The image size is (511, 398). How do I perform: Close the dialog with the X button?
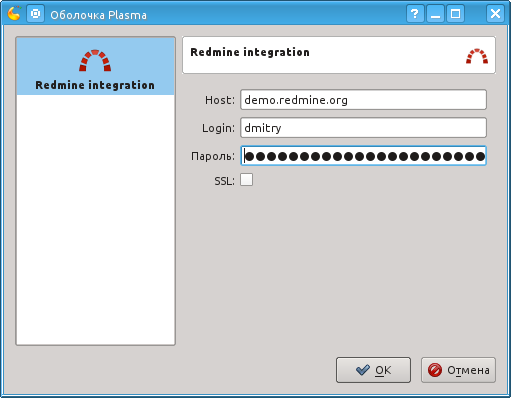pos(495,14)
